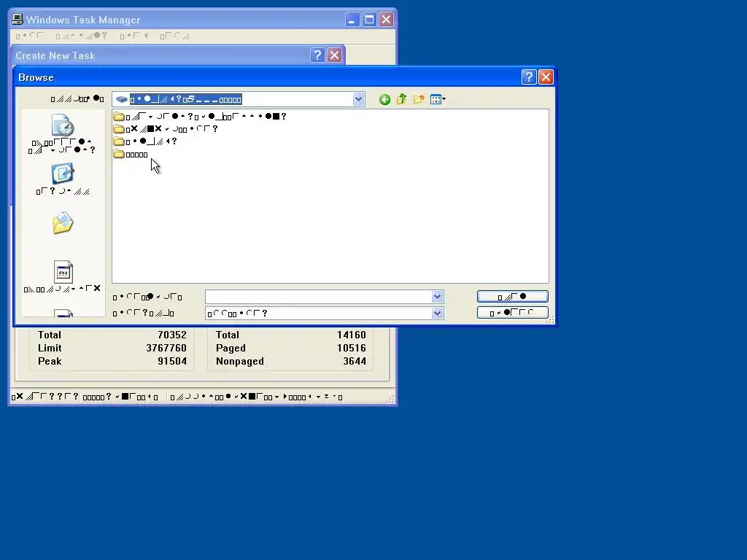Open the arrow next to the View Menu icon
The image size is (747, 560).
(444, 99)
